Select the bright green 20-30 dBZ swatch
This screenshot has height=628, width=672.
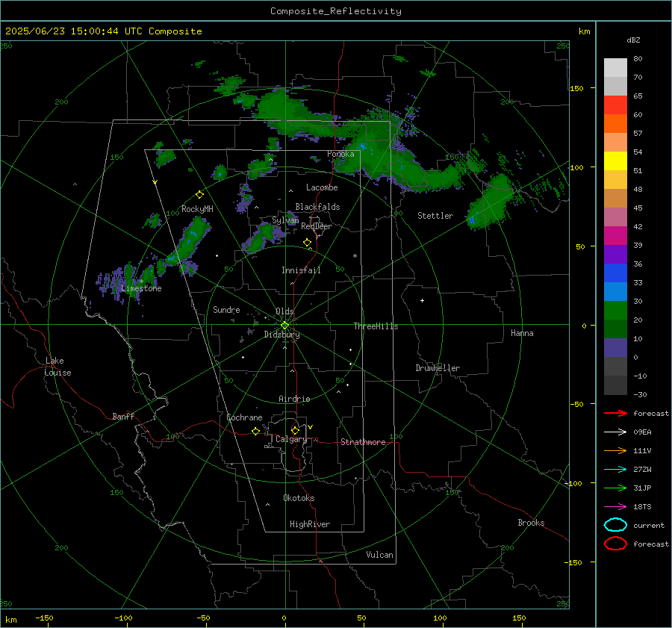pos(615,310)
